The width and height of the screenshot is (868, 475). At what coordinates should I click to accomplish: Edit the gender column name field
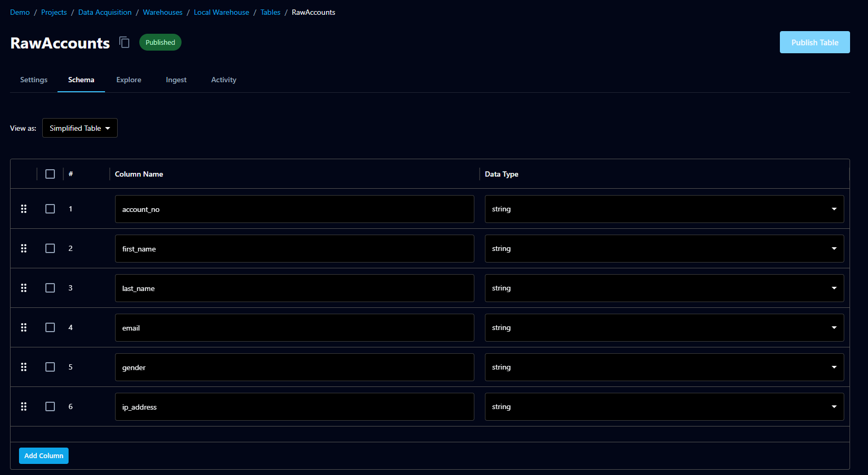(x=294, y=367)
